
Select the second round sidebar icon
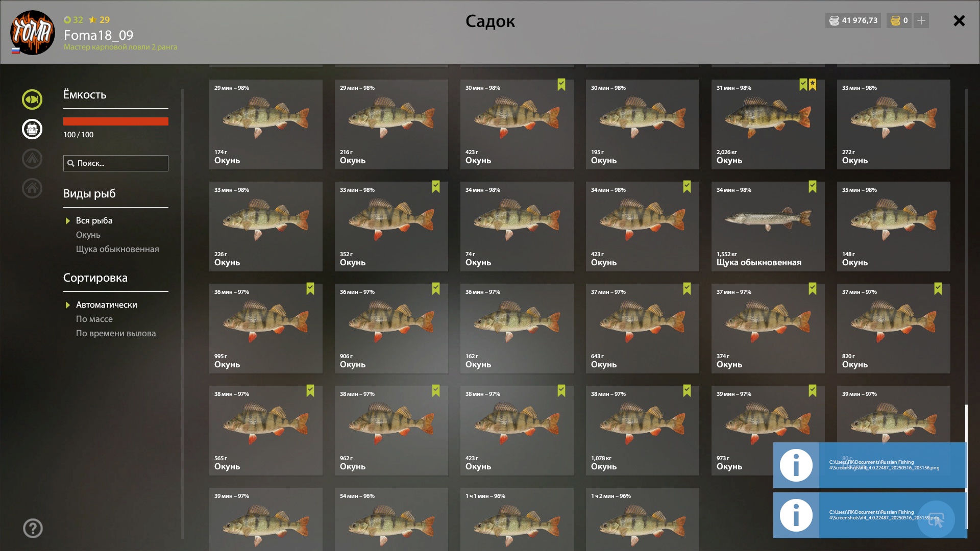coord(32,129)
